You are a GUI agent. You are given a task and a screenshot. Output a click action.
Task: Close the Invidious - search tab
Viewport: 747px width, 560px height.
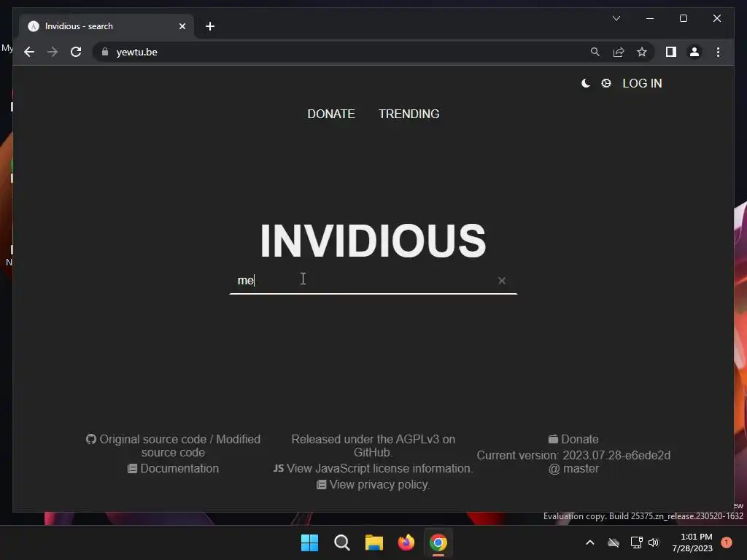(x=182, y=26)
